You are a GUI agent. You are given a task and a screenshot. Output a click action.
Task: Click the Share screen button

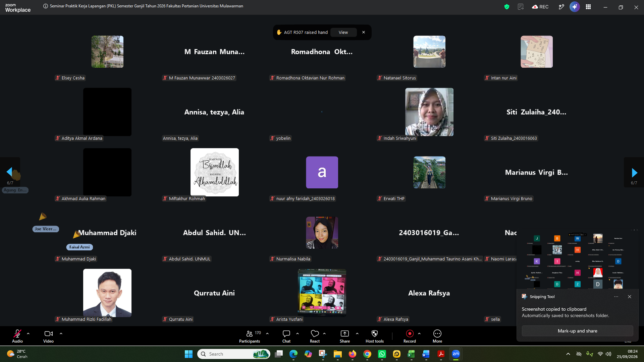point(345,336)
